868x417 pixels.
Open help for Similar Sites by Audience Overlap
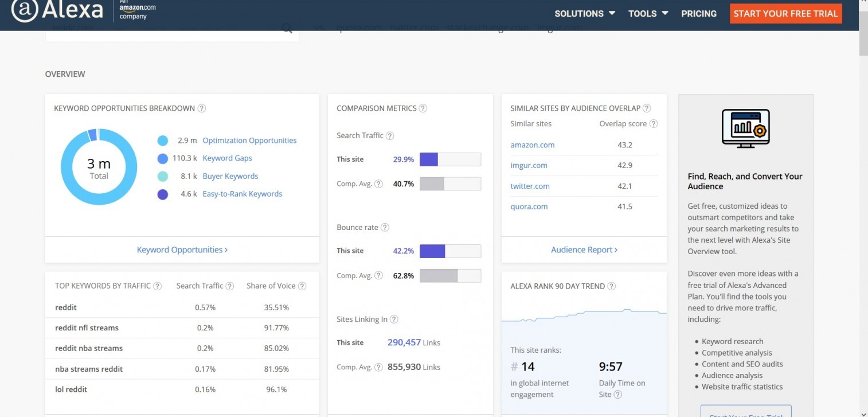coord(647,108)
